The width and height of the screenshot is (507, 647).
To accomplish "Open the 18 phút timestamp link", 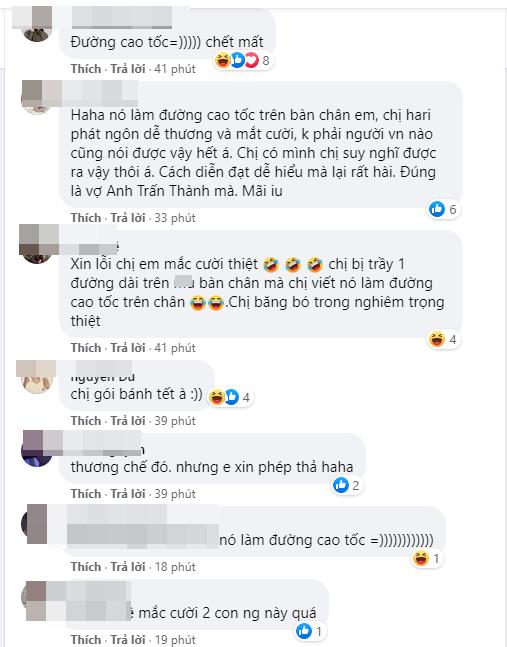I will (175, 567).
